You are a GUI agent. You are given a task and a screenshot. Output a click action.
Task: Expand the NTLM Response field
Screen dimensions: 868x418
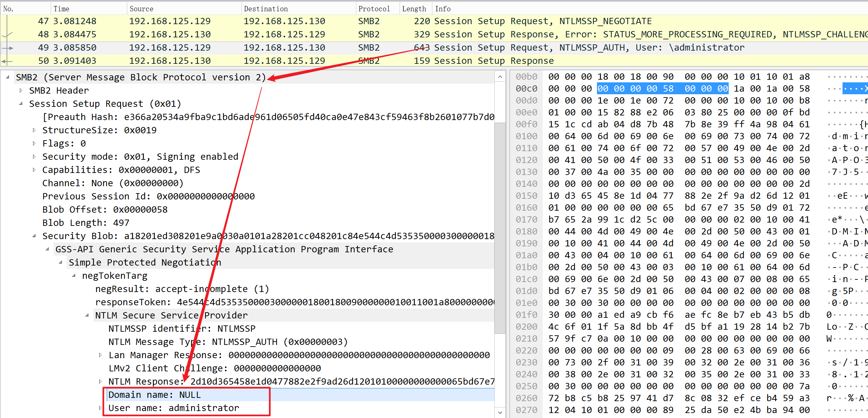tap(100, 381)
